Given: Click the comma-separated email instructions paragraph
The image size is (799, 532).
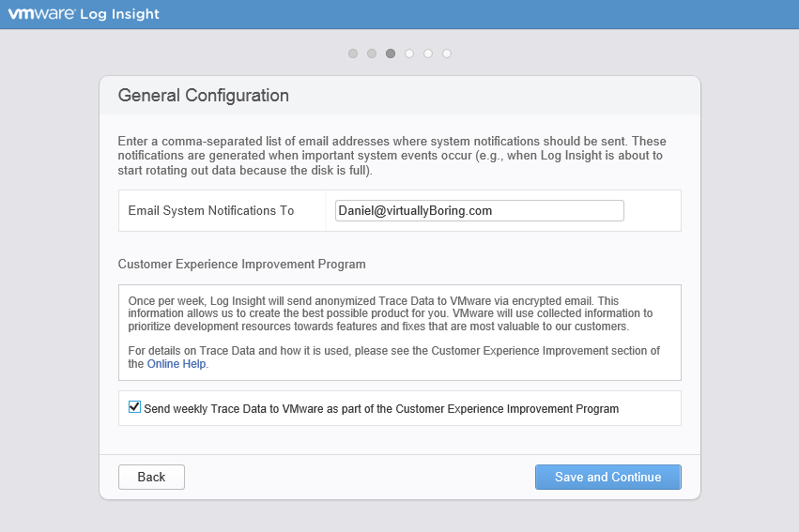Looking at the screenshot, I should click(x=392, y=156).
